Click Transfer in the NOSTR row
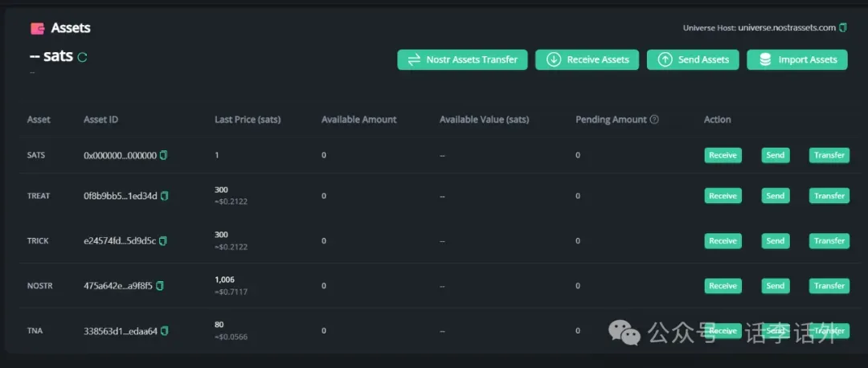The width and height of the screenshot is (868, 368). (x=829, y=285)
